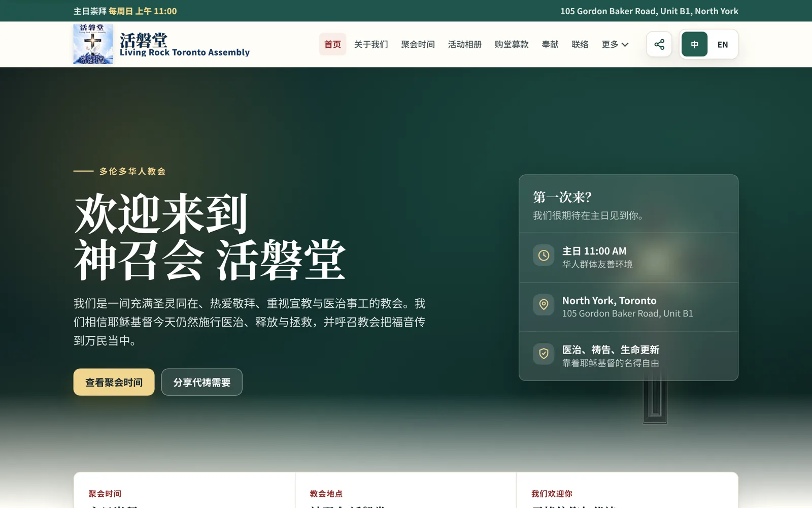The height and width of the screenshot is (508, 812).
Task: Click the 教会地点 card label
Action: coord(326,493)
